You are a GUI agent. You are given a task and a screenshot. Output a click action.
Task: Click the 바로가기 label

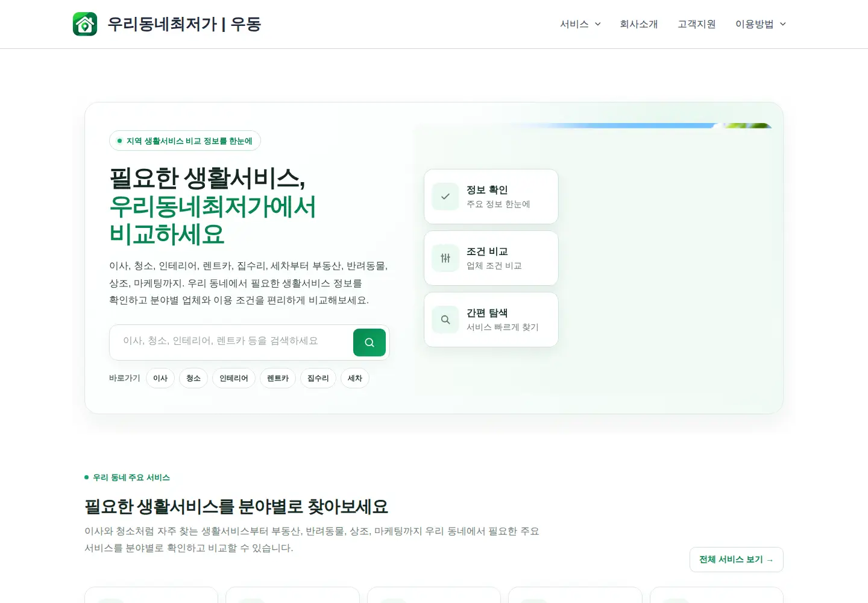pos(125,378)
